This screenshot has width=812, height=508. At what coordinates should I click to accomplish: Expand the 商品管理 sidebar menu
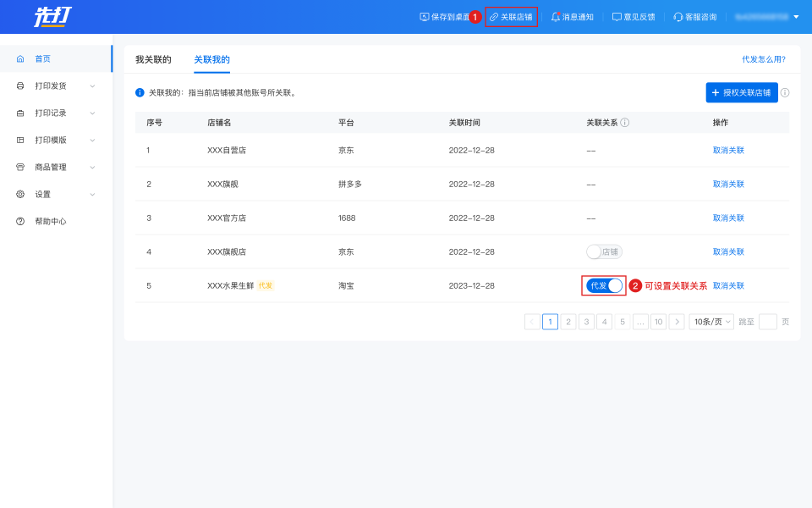coord(57,167)
